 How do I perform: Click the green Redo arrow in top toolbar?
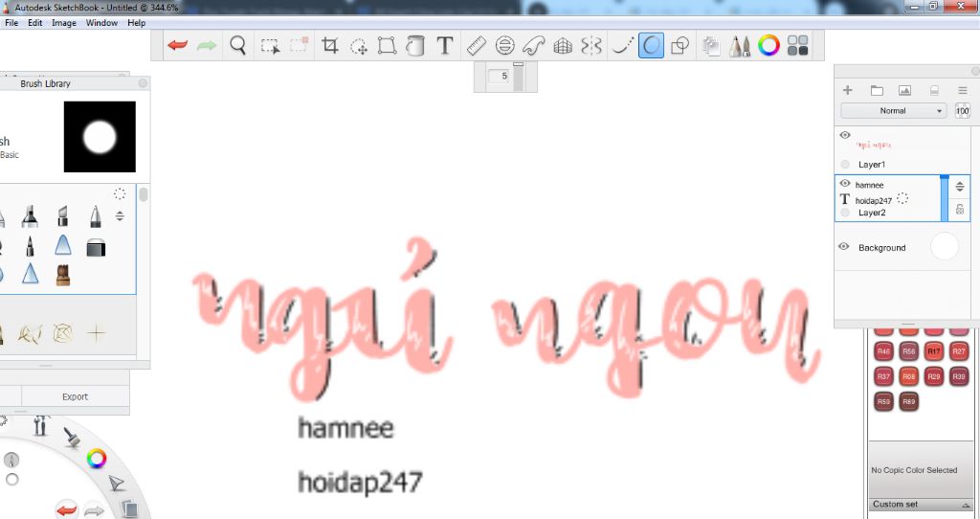click(207, 46)
